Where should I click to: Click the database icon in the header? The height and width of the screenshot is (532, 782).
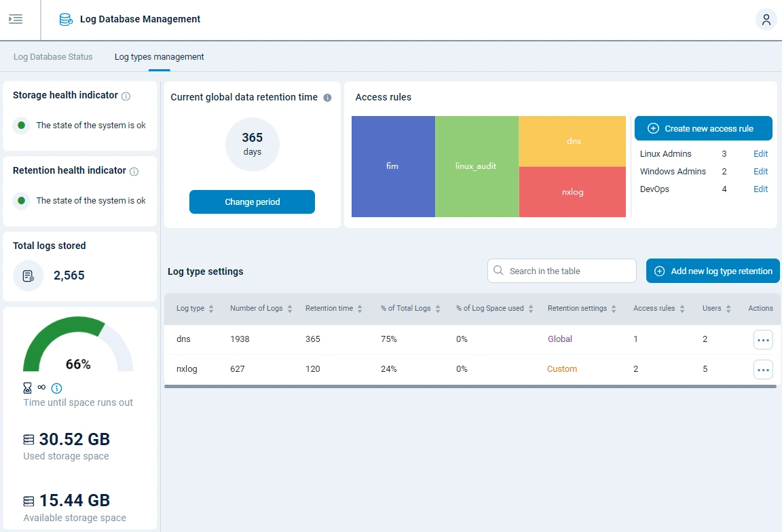tap(65, 19)
